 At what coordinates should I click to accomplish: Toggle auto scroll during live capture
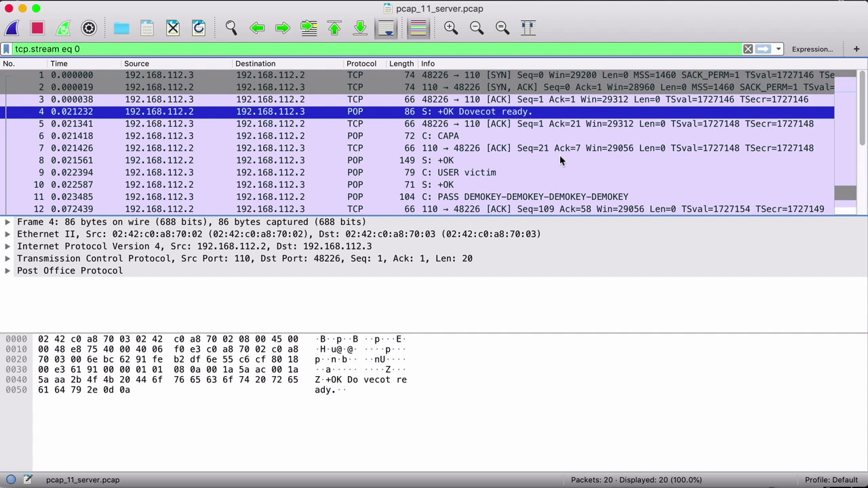pos(386,28)
